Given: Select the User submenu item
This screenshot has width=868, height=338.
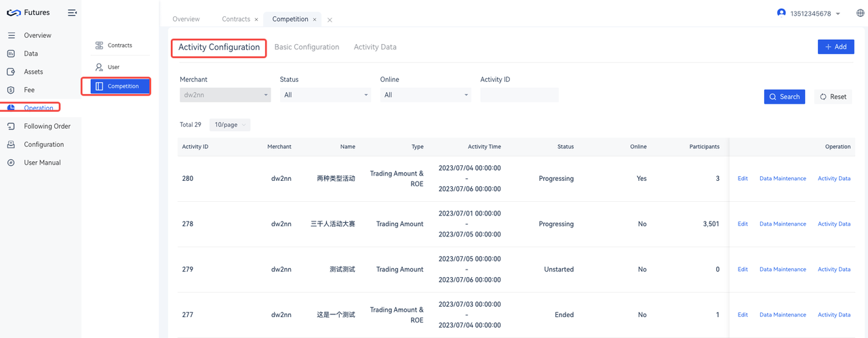Looking at the screenshot, I should (119, 67).
